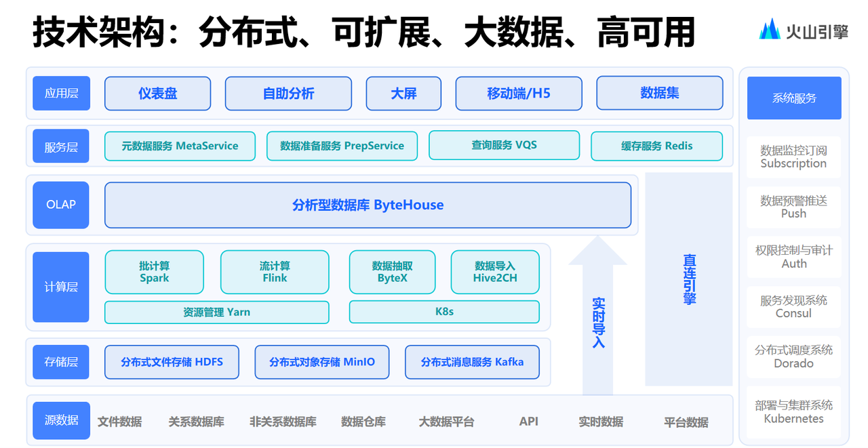Click the 系统服务 header tile
Image resolution: width=868 pixels, height=448 pixels.
(x=794, y=98)
